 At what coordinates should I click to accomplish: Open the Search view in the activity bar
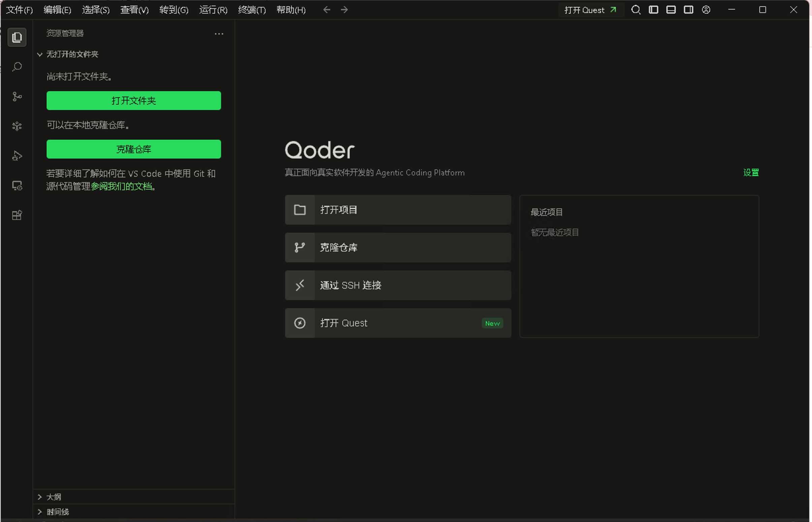click(x=17, y=67)
